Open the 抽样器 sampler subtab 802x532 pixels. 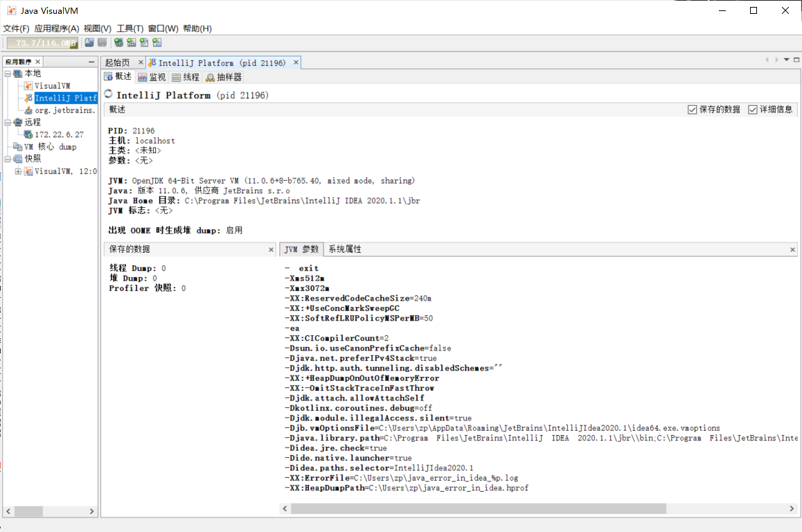(224, 77)
